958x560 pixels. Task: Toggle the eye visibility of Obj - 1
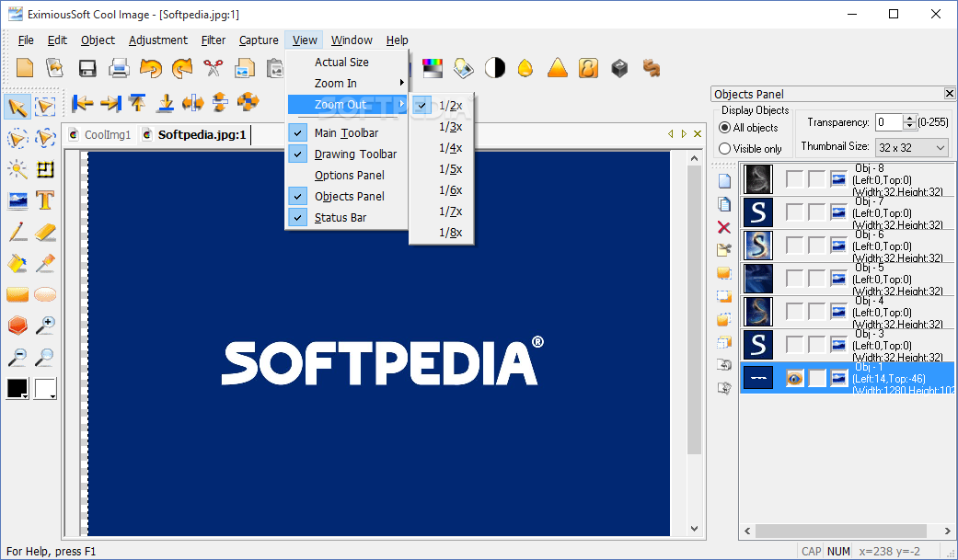click(x=794, y=378)
